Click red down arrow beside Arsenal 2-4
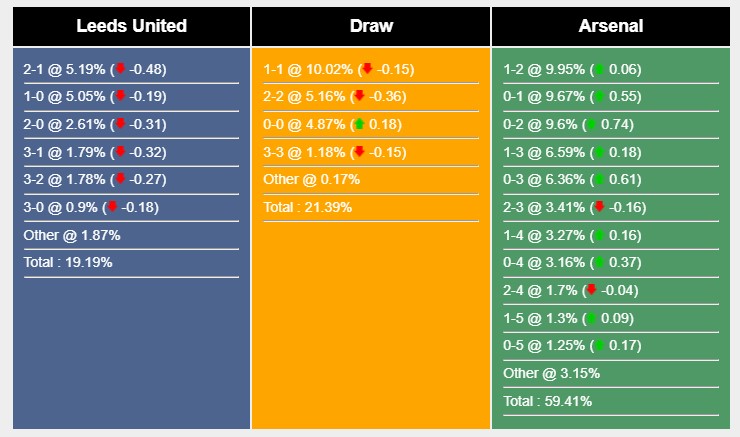Image resolution: width=740 pixels, height=437 pixels. [x=591, y=290]
